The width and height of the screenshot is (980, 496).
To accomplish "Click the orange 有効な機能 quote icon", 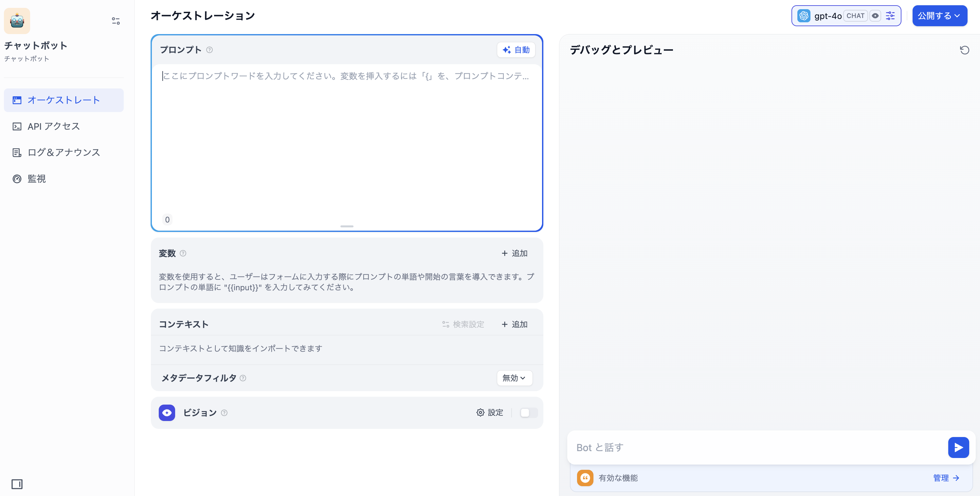I will tap(585, 478).
